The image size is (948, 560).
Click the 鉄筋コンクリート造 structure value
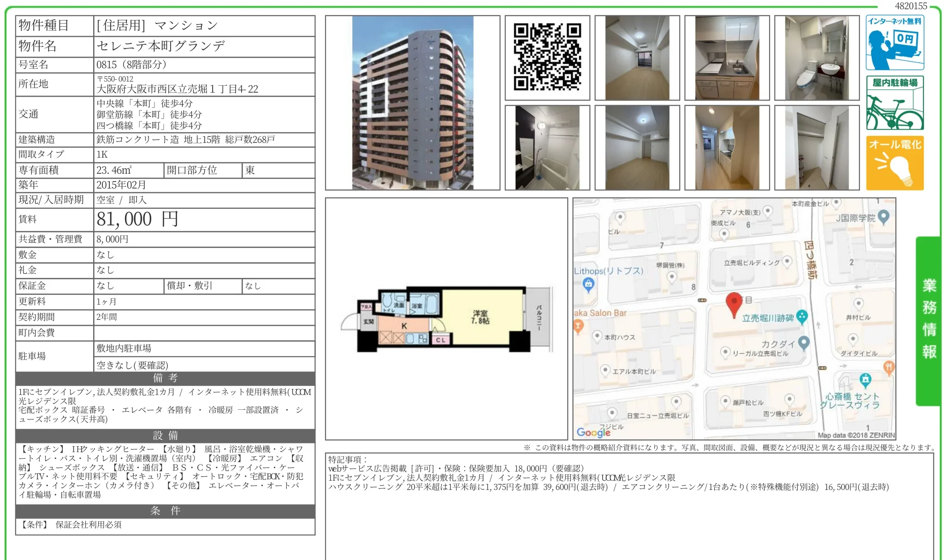click(137, 140)
